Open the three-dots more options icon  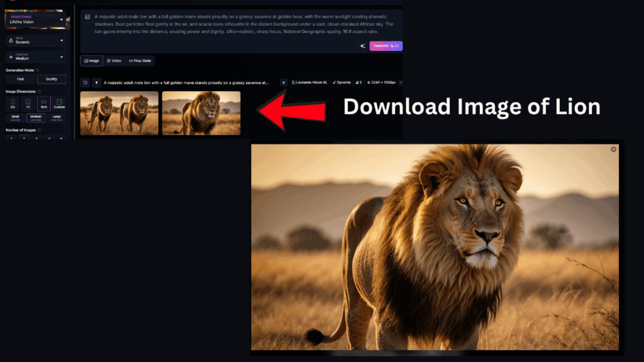[x=401, y=82]
